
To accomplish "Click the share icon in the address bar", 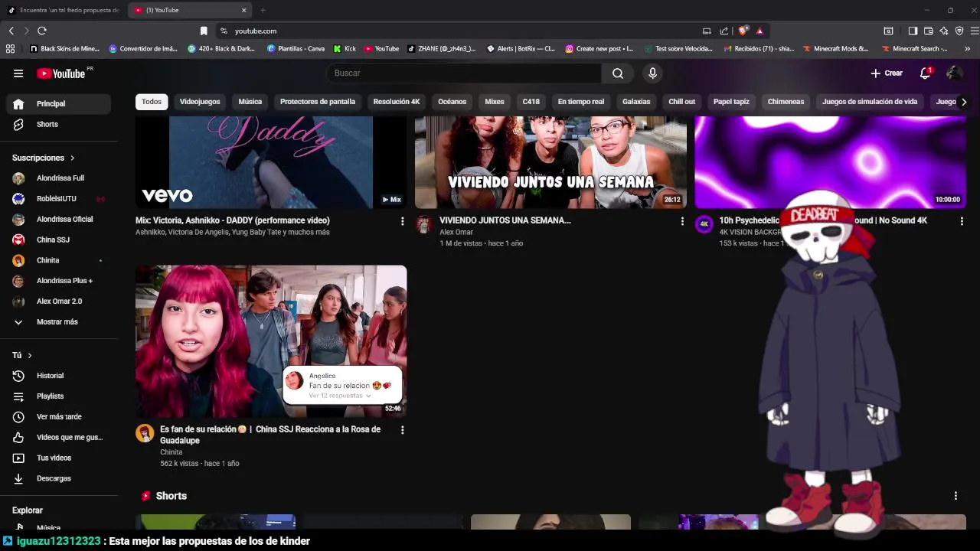I will (x=724, y=31).
